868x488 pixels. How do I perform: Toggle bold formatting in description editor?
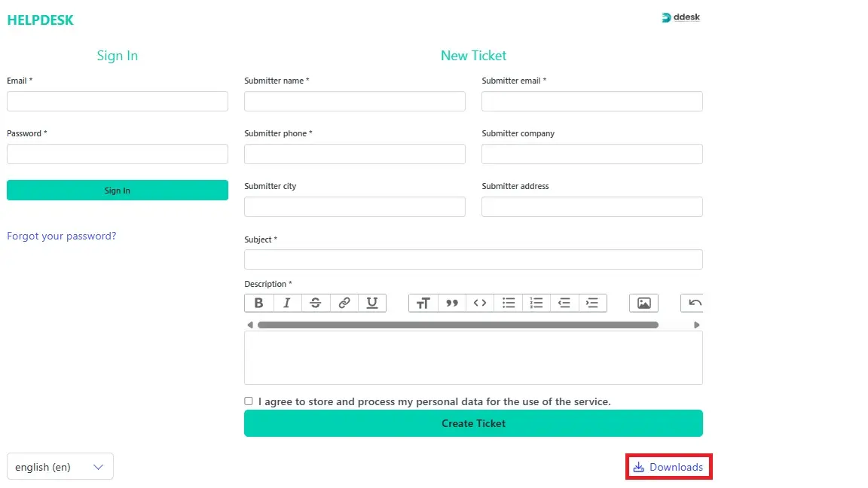pyautogui.click(x=258, y=303)
